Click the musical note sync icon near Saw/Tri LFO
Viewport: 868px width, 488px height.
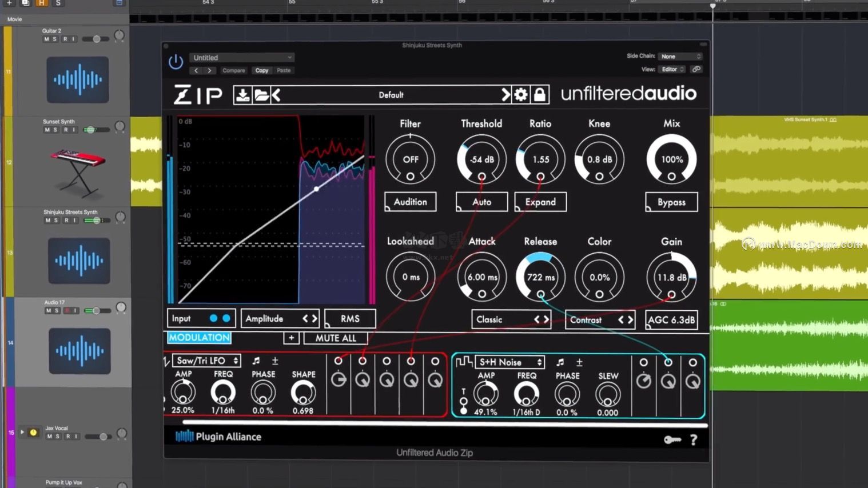[257, 361]
